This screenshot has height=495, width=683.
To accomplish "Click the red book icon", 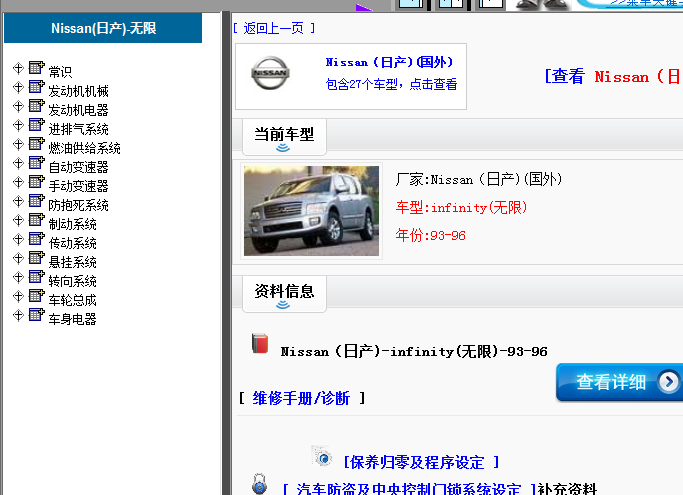I will (260, 343).
